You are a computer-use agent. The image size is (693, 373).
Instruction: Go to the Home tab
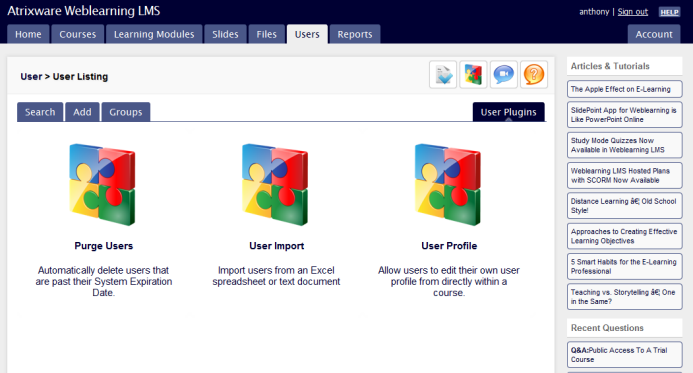[x=28, y=34]
